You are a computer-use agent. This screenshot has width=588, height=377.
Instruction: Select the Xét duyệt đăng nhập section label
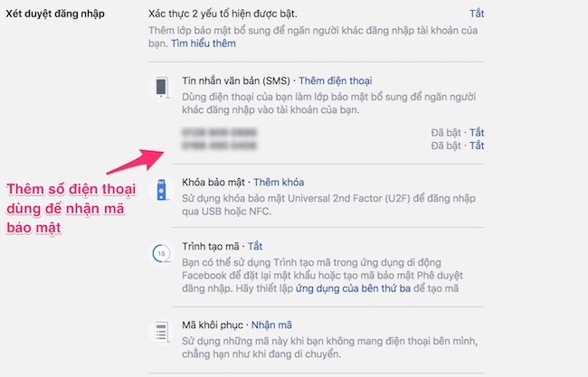55,14
